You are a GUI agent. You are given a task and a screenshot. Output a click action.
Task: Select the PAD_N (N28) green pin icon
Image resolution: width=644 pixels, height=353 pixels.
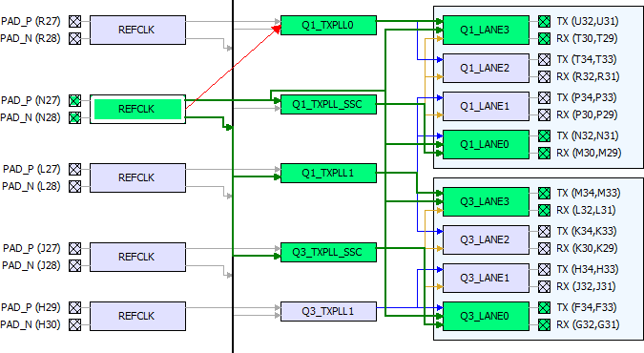pyautogui.click(x=74, y=118)
